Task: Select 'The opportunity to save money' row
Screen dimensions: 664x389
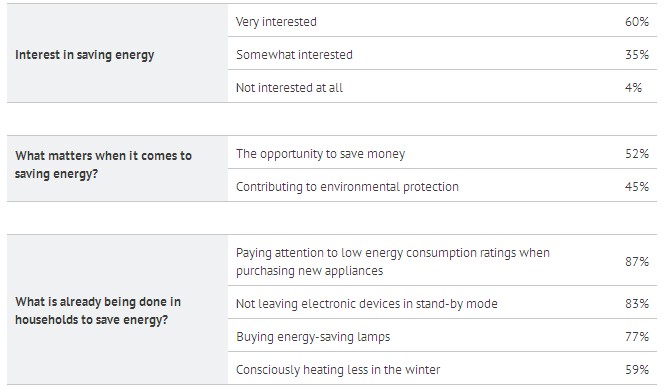Action: coord(442,152)
